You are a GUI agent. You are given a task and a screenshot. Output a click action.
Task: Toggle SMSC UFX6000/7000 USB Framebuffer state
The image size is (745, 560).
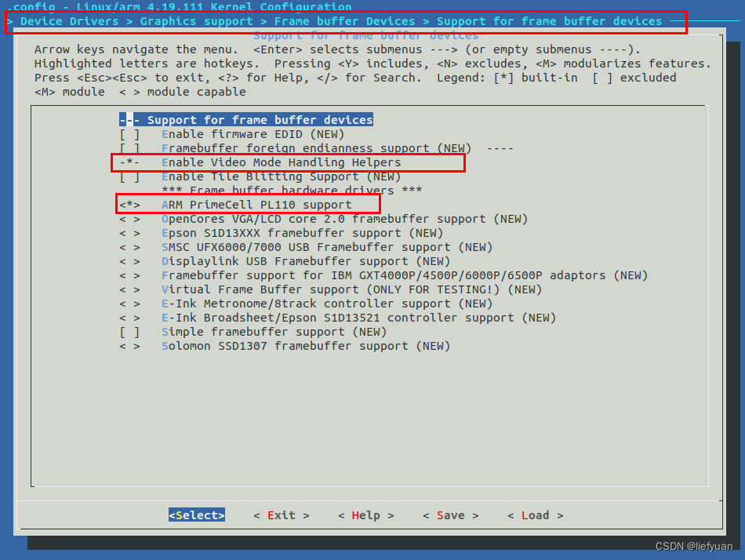click(x=129, y=247)
